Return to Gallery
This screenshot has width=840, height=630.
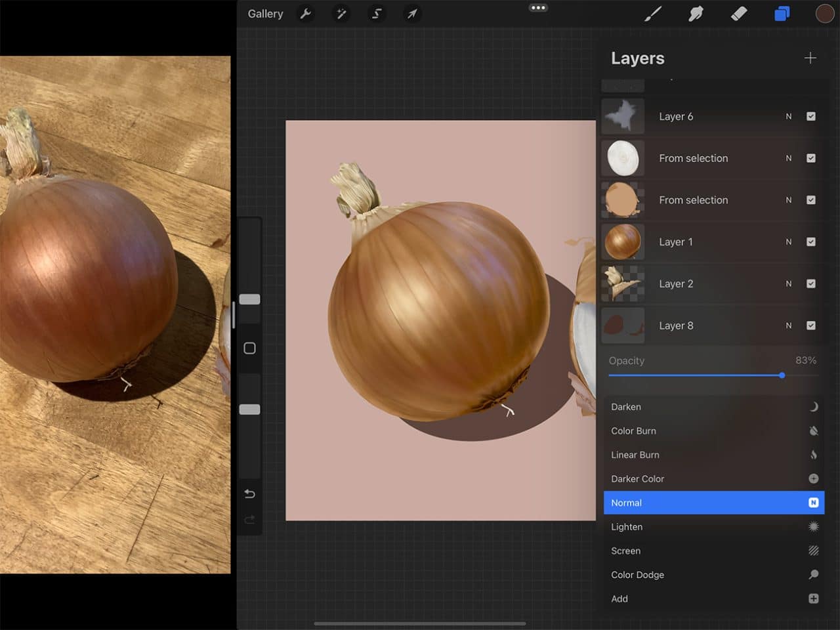pyautogui.click(x=264, y=13)
